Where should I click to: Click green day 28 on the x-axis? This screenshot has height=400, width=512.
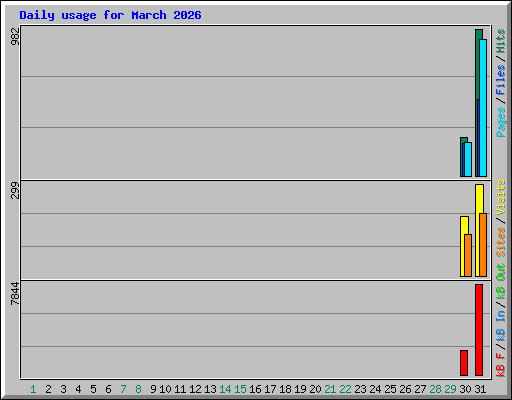click(x=435, y=389)
